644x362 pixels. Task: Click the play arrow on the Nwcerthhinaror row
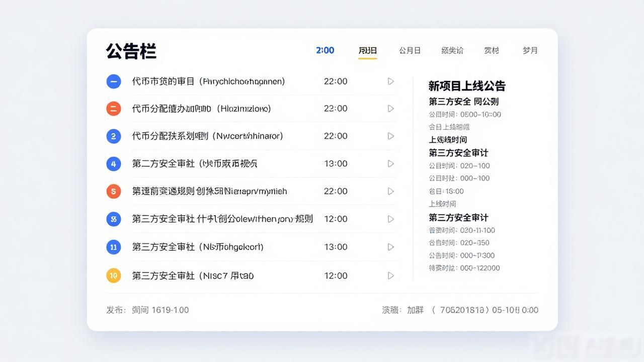tap(390, 136)
